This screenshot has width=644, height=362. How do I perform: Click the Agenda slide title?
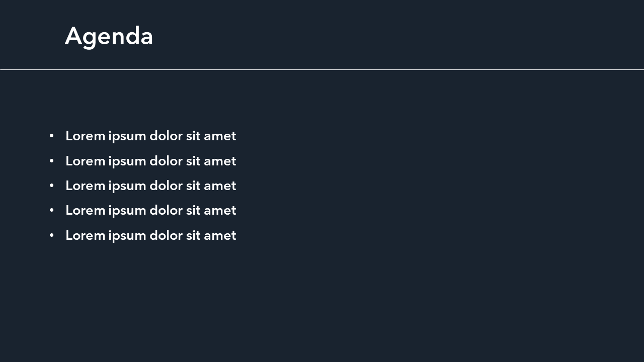tap(109, 36)
